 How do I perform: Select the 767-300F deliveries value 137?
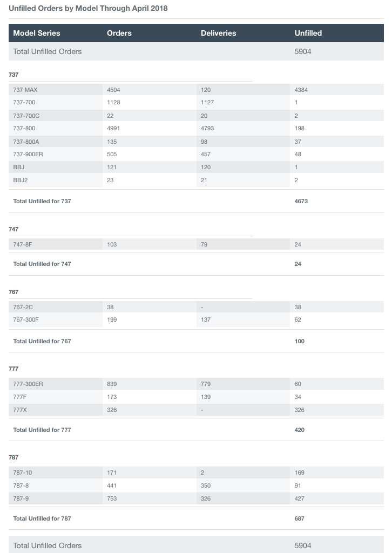[x=206, y=320]
